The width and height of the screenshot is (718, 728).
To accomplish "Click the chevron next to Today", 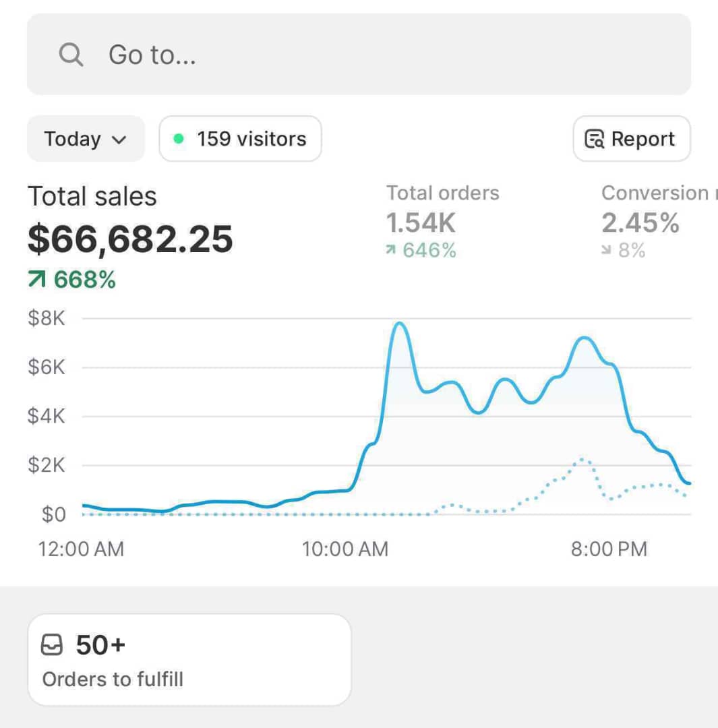I will point(119,140).
